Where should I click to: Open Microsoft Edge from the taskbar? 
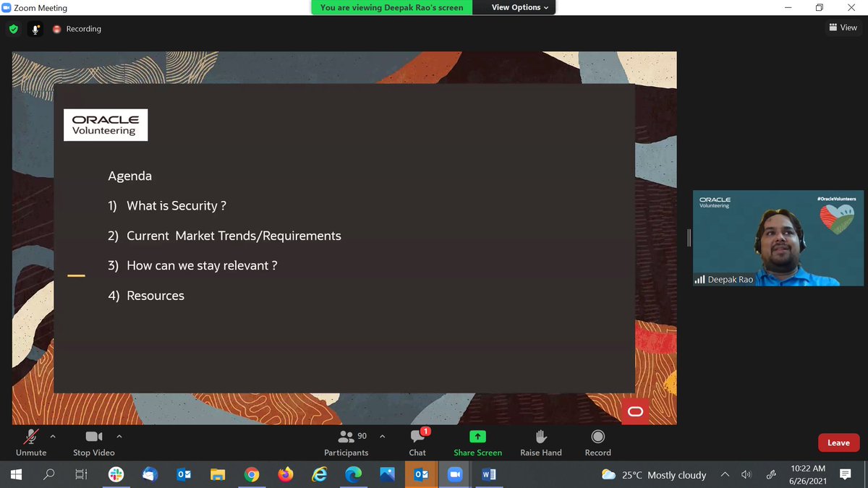pyautogui.click(x=353, y=475)
